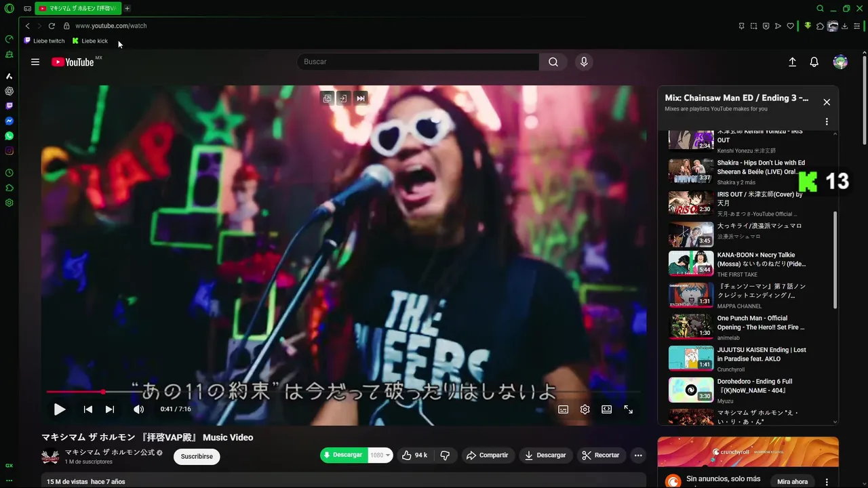Open the 1080 quality dropdown
Image resolution: width=868 pixels, height=488 pixels.
(x=380, y=455)
